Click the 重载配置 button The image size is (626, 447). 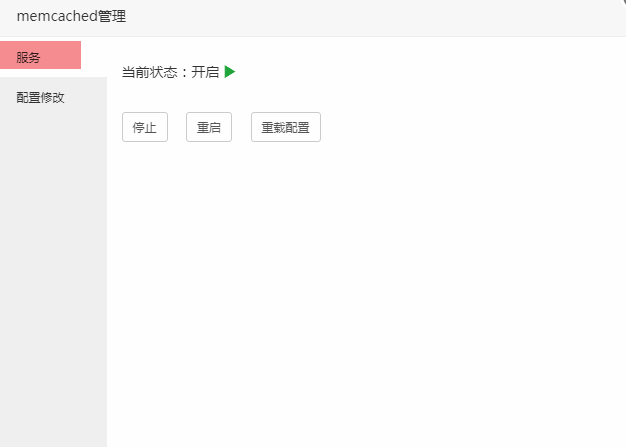[286, 127]
